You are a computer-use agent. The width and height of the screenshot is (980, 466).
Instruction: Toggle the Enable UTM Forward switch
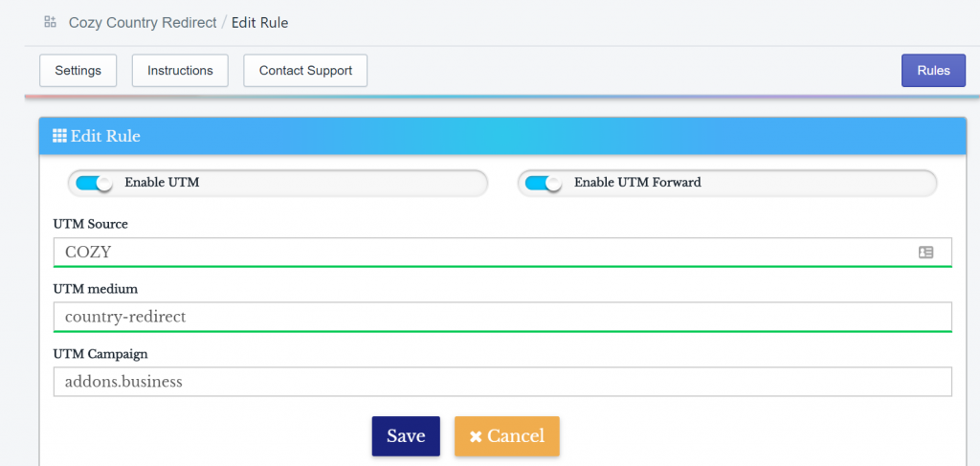pyautogui.click(x=544, y=183)
